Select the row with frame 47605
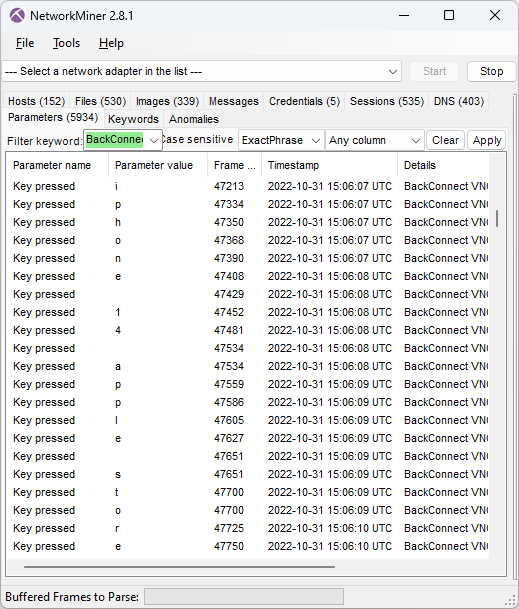This screenshot has width=519, height=609. pos(248,420)
